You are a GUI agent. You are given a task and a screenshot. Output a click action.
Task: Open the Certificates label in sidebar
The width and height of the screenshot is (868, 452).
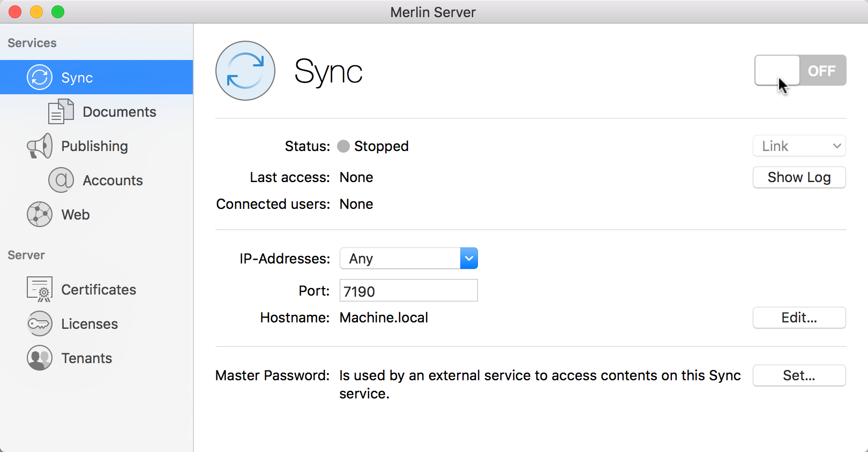(99, 290)
